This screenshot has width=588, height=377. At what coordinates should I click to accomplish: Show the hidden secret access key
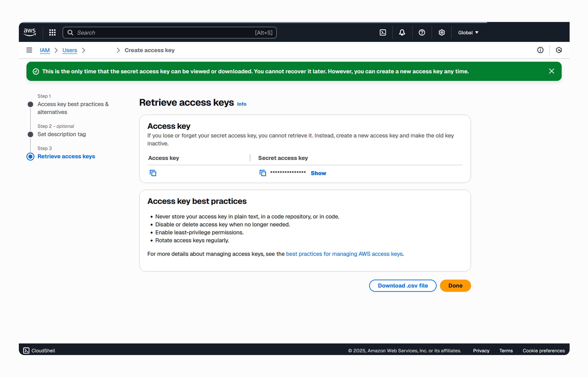(318, 173)
